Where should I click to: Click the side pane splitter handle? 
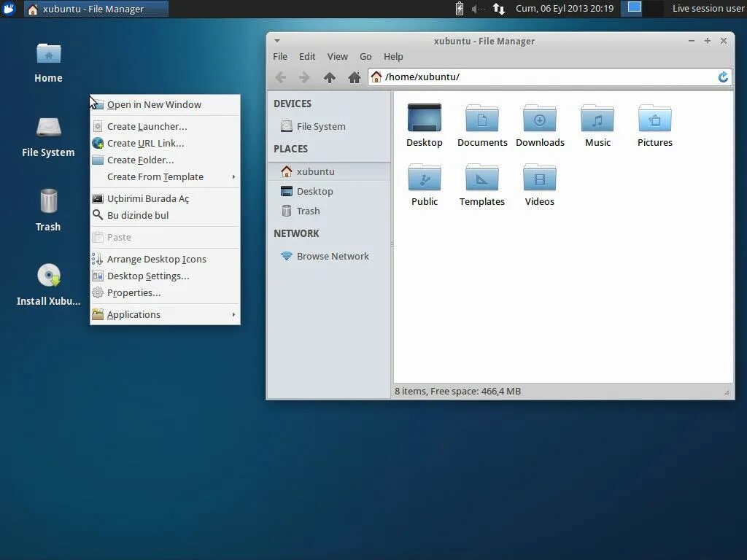click(392, 245)
